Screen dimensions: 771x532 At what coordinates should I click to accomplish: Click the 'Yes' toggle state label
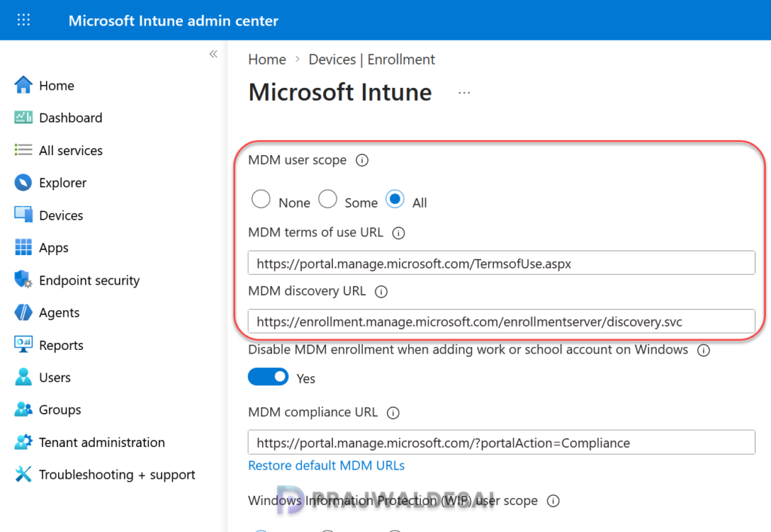[306, 378]
